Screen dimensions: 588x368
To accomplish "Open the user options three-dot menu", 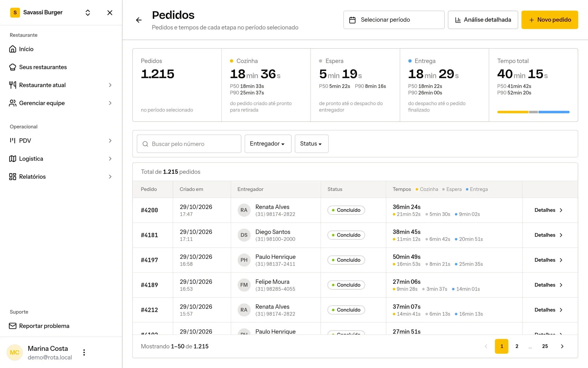I will click(84, 352).
